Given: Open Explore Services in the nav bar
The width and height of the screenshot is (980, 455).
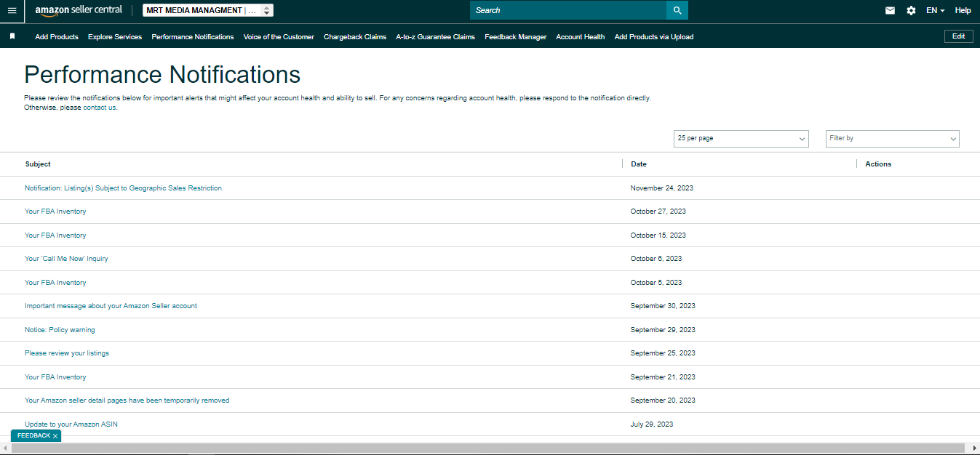Looking at the screenshot, I should pyautogui.click(x=115, y=36).
